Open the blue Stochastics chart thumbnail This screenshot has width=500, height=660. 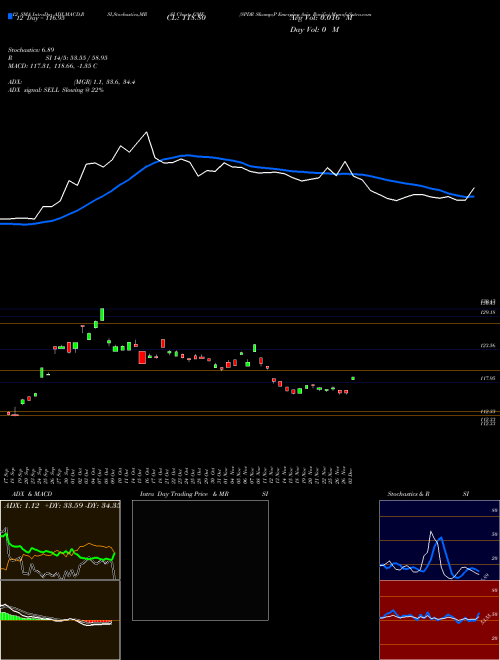coord(439,540)
